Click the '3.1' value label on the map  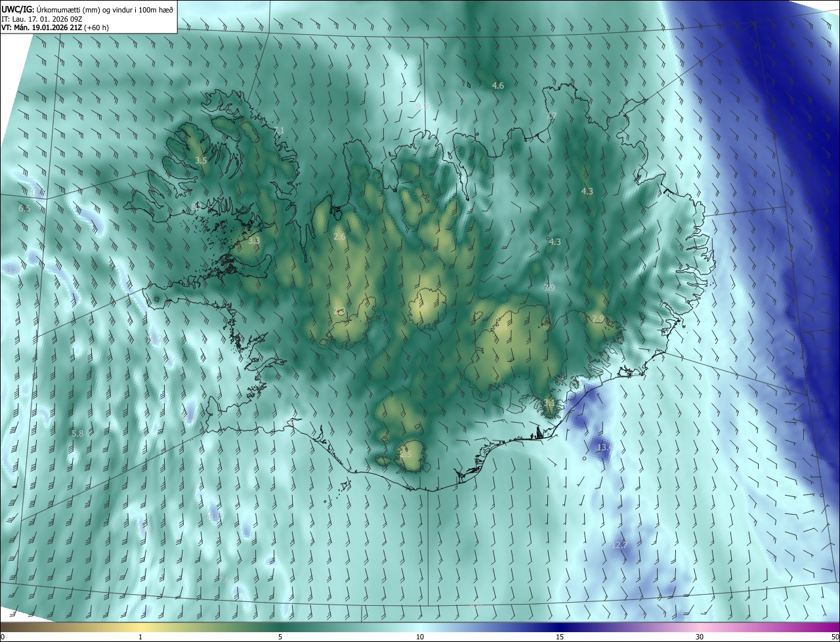tap(549, 402)
